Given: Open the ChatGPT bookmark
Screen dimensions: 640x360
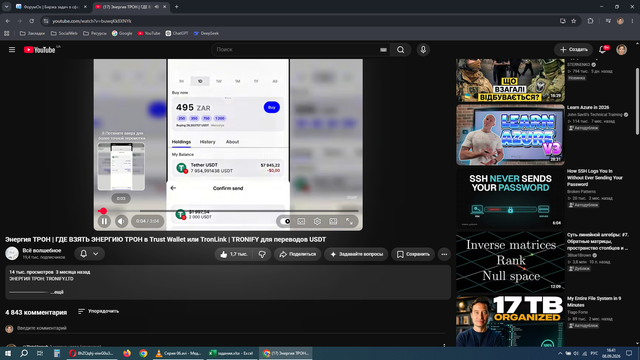Looking at the screenshot, I should (x=177, y=33).
